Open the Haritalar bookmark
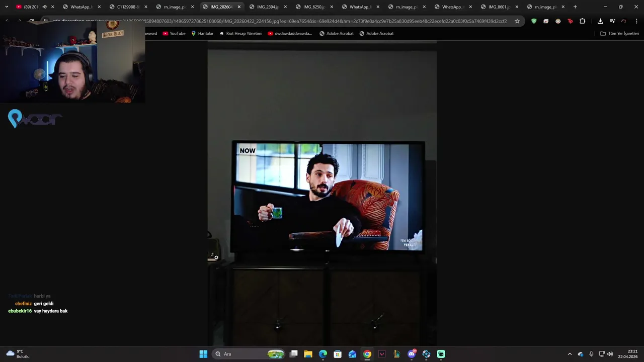644x362 pixels. click(202, 33)
